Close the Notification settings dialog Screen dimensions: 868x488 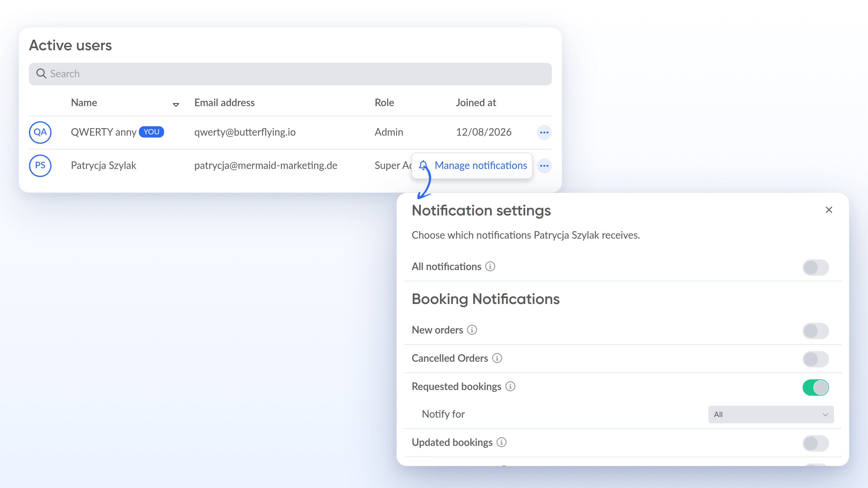829,210
